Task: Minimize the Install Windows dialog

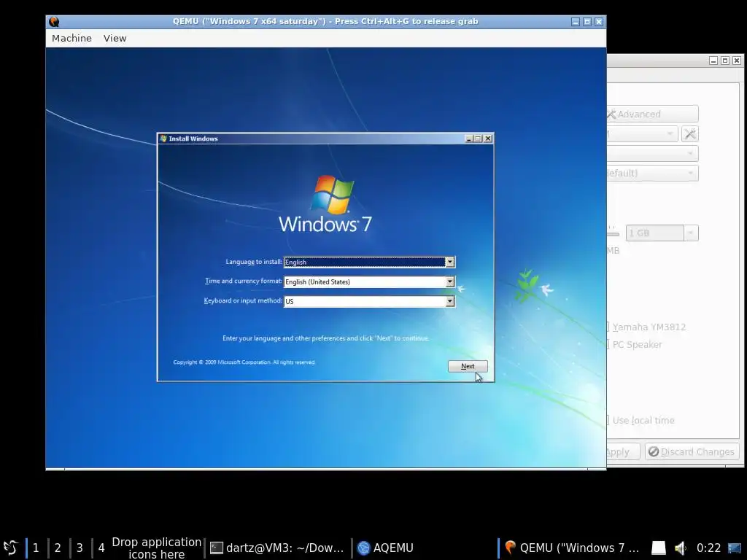Action: point(469,139)
